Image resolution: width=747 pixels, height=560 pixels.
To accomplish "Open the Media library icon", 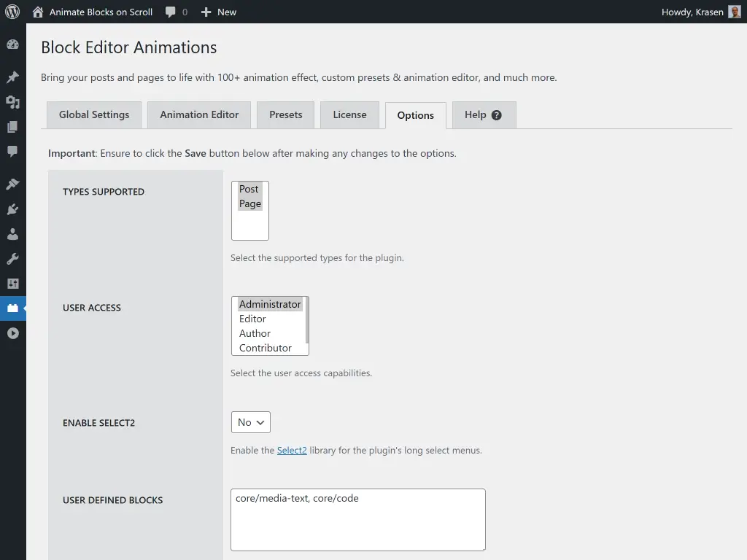I will [12, 101].
